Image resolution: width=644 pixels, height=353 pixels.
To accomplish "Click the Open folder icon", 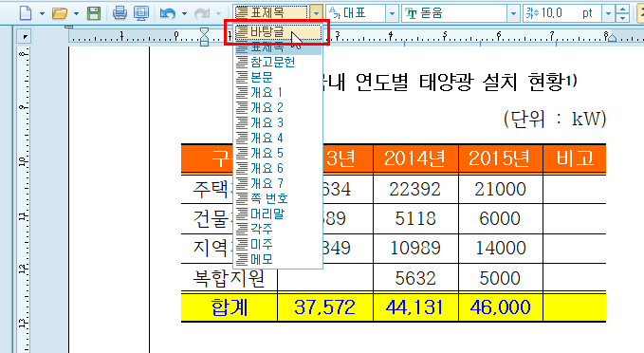I will [x=60, y=13].
